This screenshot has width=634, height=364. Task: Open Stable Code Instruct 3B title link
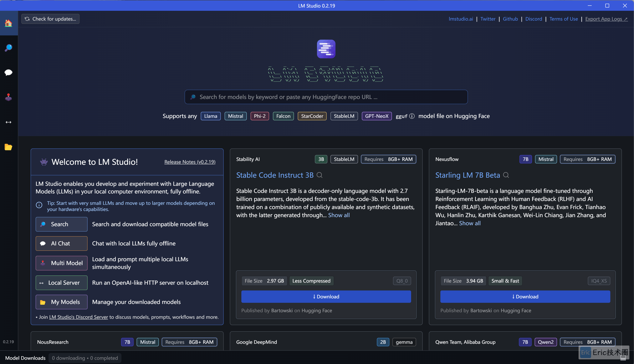pos(275,175)
